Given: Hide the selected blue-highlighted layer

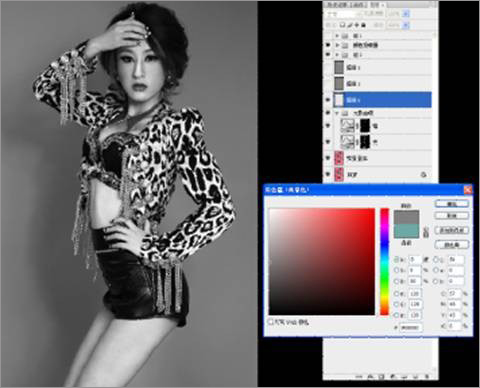Looking at the screenshot, I should pos(328,100).
